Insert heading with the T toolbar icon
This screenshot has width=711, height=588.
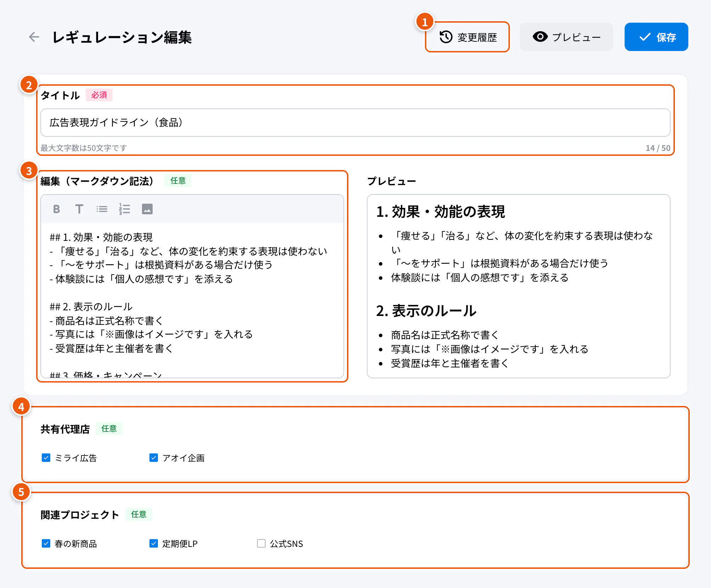click(79, 209)
